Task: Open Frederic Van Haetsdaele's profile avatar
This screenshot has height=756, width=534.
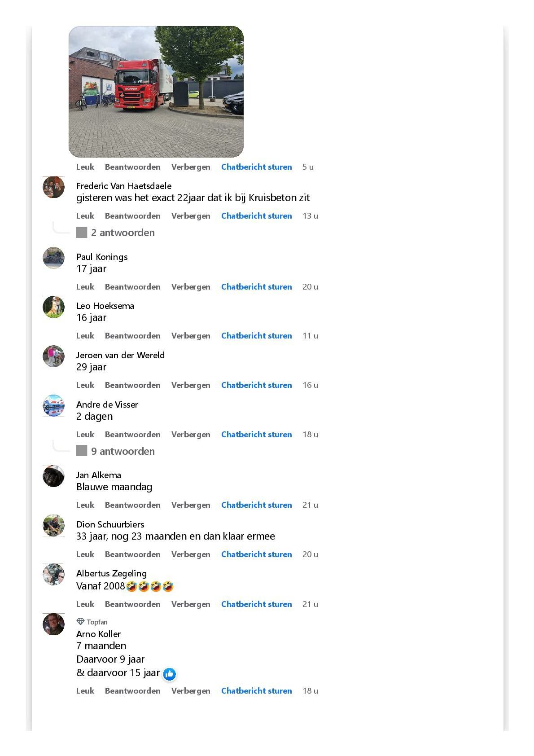Action: point(53,187)
